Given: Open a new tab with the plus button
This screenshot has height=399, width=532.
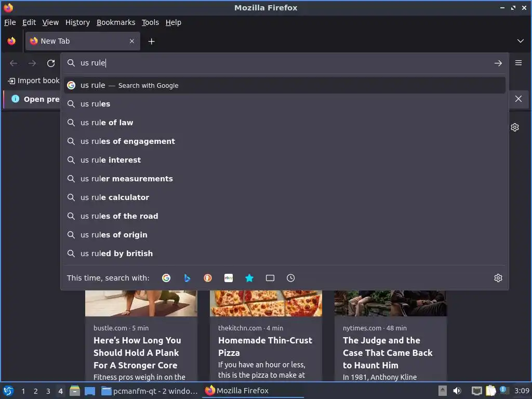Looking at the screenshot, I should coord(151,41).
